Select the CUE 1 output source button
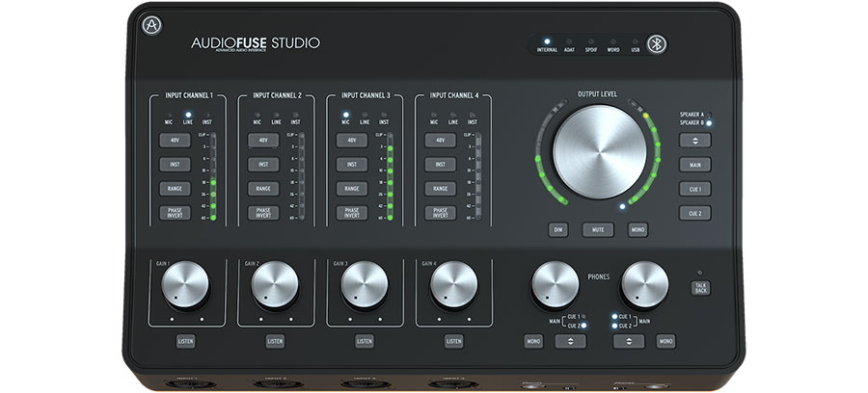The width and height of the screenshot is (868, 393). point(695,189)
